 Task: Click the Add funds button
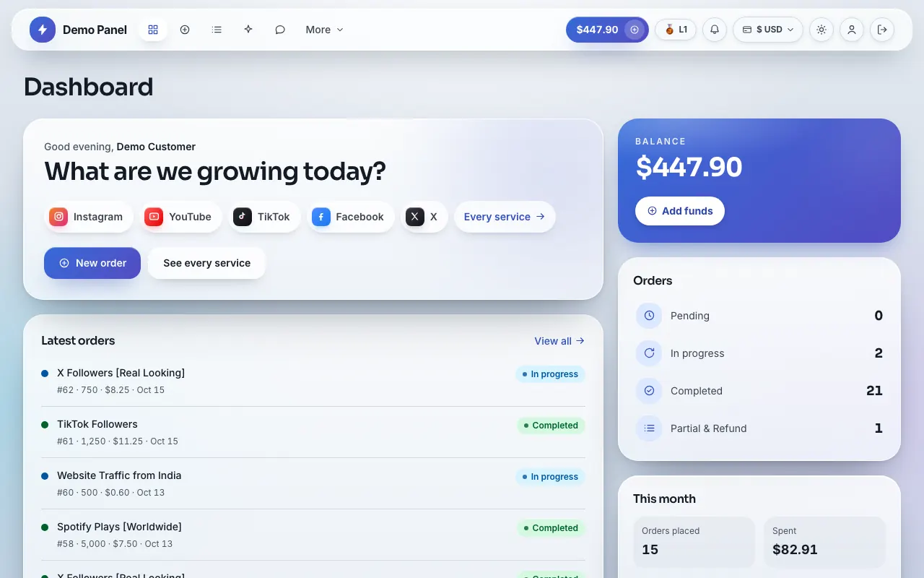[680, 211]
